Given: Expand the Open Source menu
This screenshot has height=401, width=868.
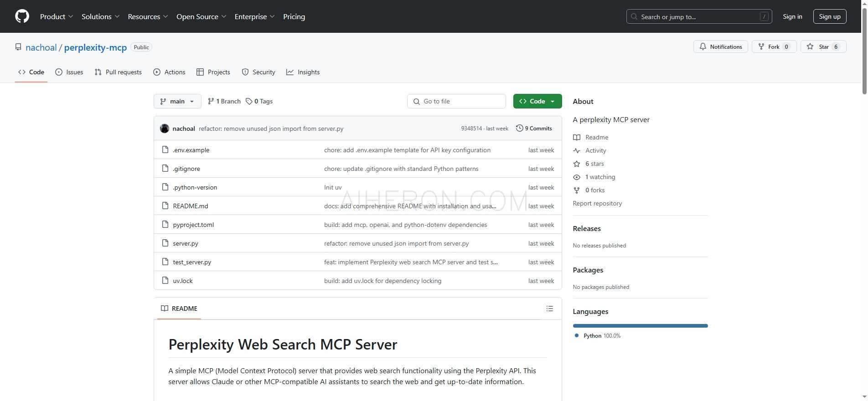Looking at the screenshot, I should click(201, 16).
